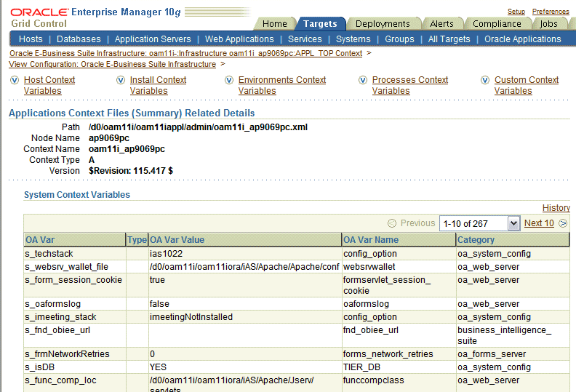Click the arrow icon beside Environments Context Variables

pos(229,80)
